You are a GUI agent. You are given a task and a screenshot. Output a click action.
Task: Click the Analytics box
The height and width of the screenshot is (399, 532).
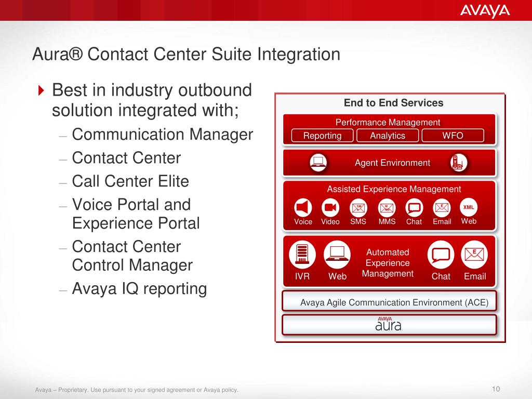tap(388, 136)
